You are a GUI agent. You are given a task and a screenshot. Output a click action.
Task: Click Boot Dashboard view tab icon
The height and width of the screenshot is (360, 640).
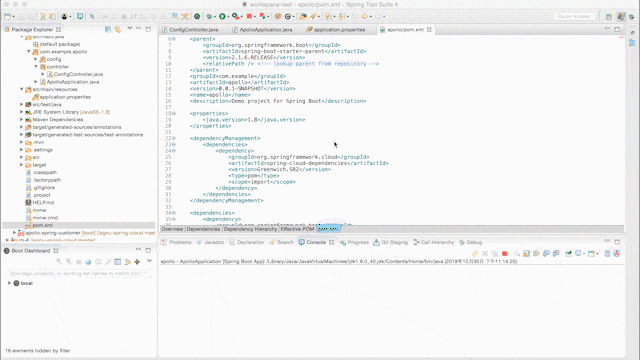(x=7, y=251)
